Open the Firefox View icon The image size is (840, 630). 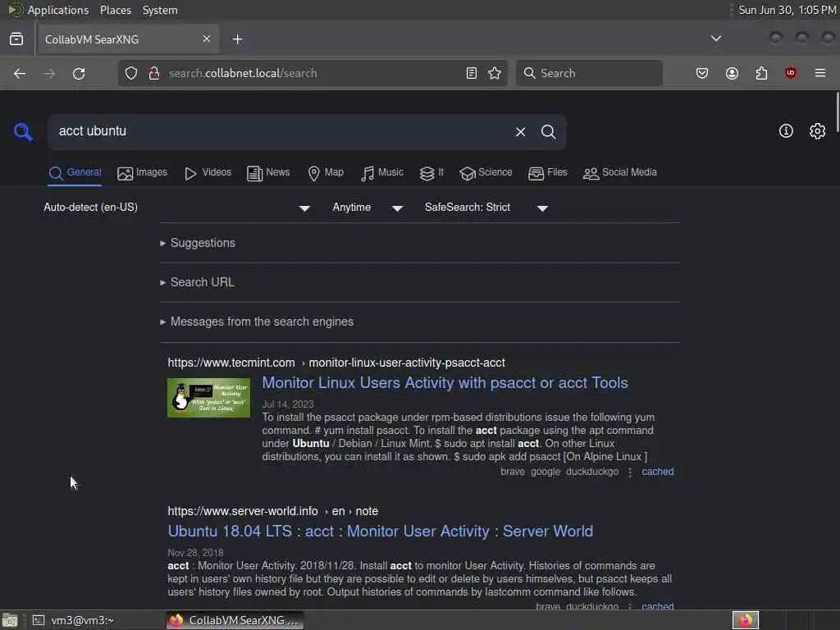click(16, 39)
